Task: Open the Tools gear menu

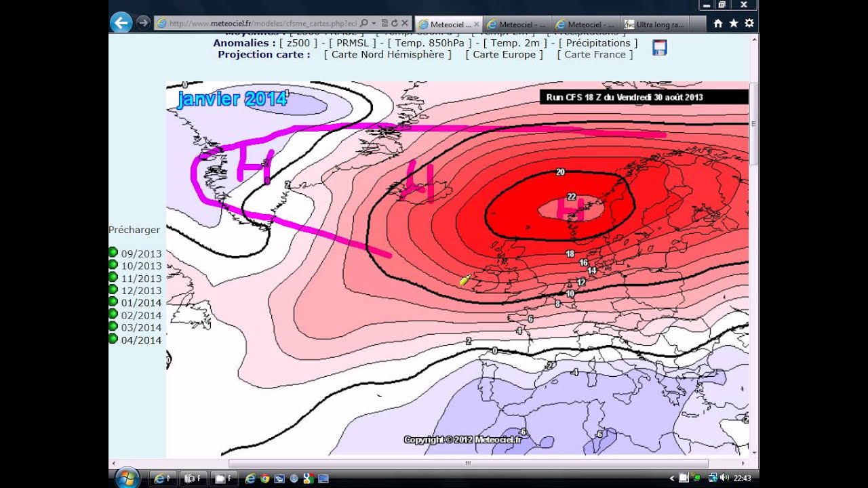Action: click(749, 23)
